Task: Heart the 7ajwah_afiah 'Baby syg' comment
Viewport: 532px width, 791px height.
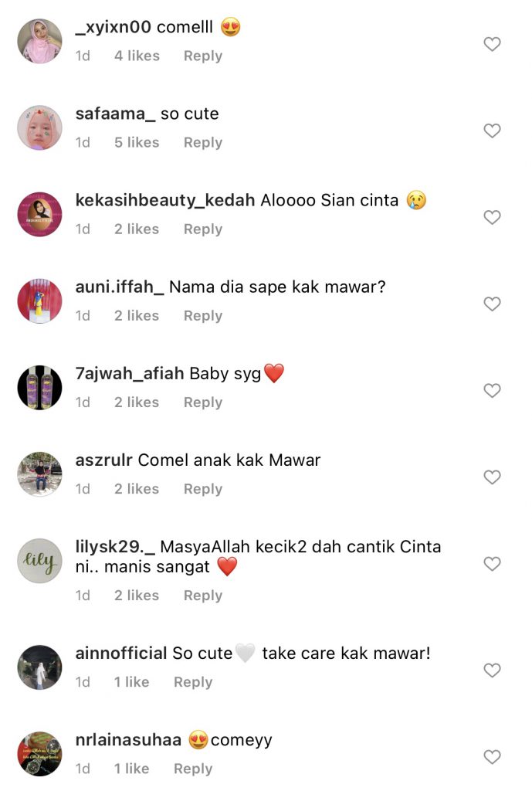Action: pyautogui.click(x=492, y=390)
